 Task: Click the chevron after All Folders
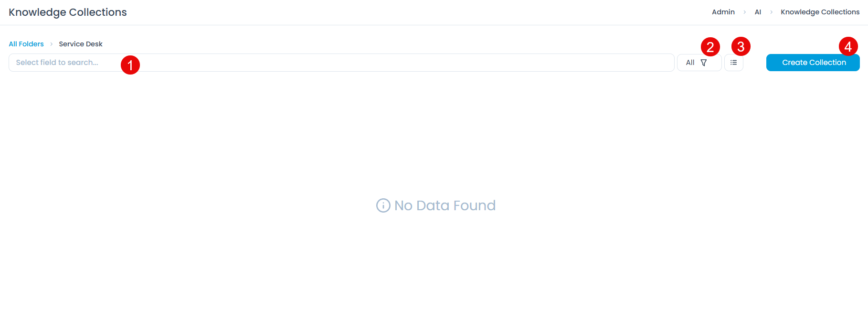coord(52,44)
